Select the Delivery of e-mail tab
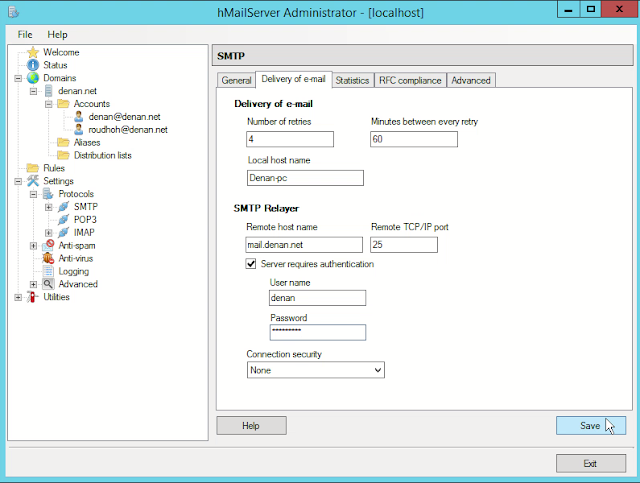 point(293,79)
